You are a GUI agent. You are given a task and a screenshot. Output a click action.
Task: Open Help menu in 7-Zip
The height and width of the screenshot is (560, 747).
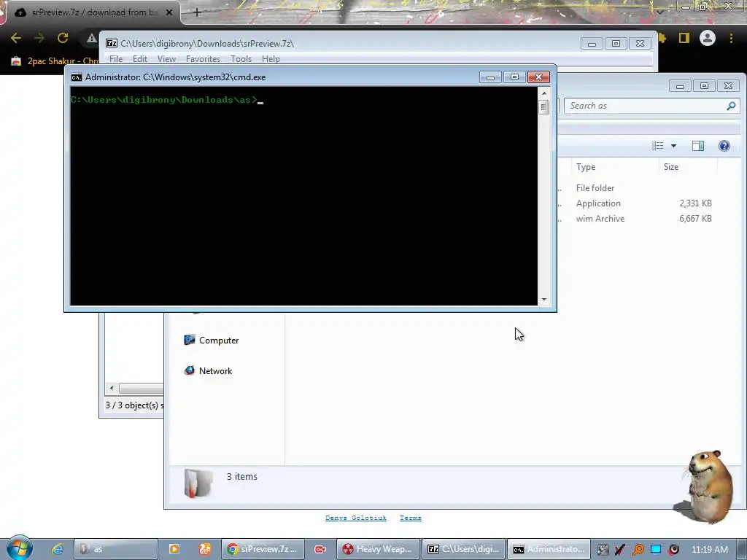coord(271,58)
